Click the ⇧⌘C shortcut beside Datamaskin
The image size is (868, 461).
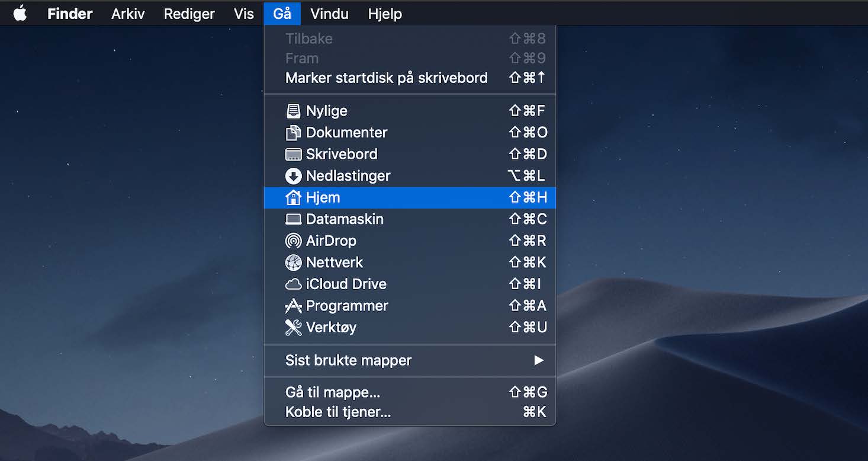528,219
